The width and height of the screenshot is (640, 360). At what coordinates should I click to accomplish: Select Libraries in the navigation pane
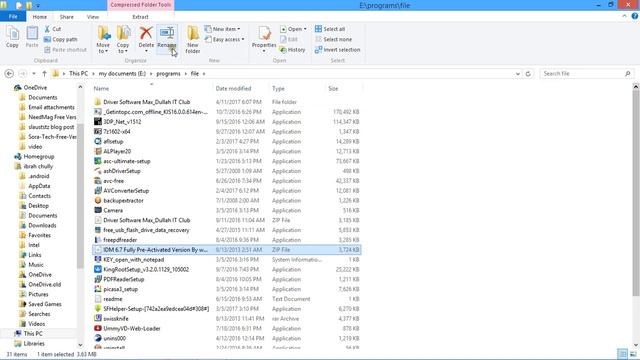(34, 344)
